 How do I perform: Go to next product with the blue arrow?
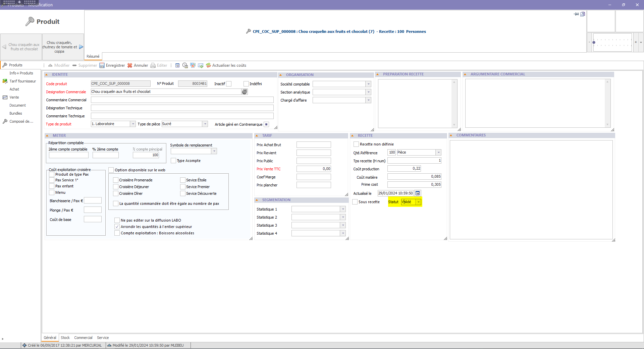(x=81, y=47)
